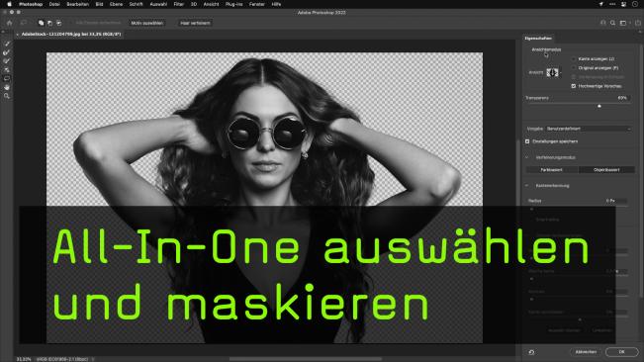Click the Abbrechen button
The image size is (644, 362).
586,352
